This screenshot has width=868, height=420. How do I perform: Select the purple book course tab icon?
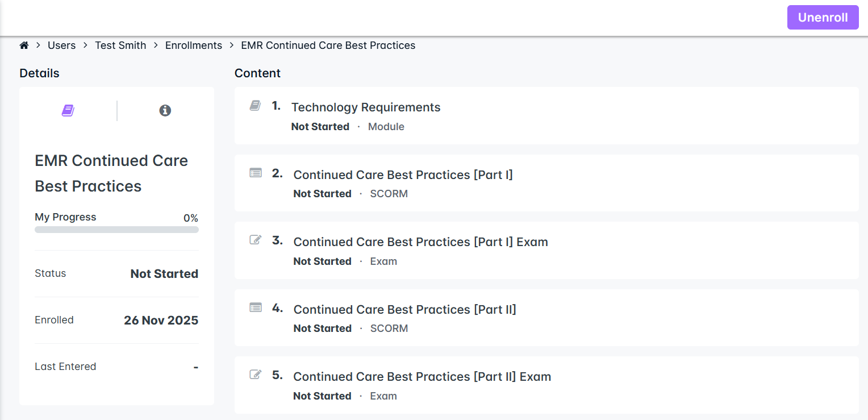tap(68, 110)
